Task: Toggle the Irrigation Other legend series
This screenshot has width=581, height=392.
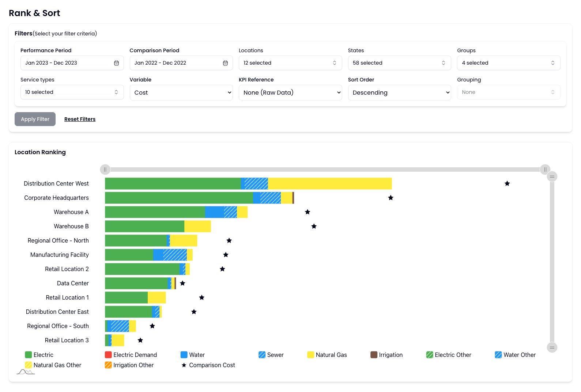Action: point(129,365)
